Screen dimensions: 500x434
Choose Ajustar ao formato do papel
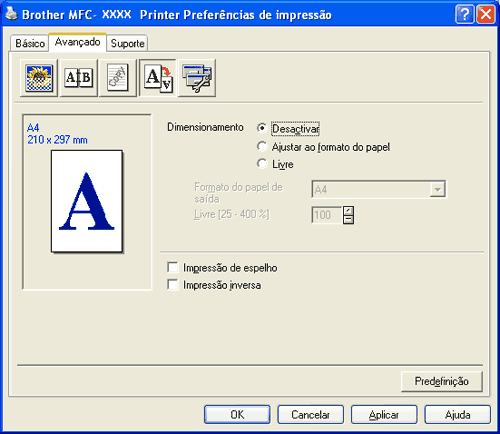coord(262,146)
